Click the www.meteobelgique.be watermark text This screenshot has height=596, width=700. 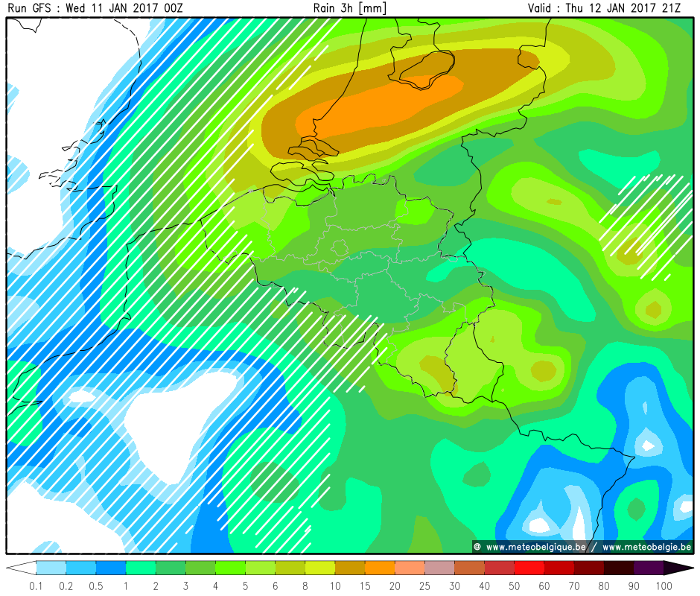pos(535,547)
